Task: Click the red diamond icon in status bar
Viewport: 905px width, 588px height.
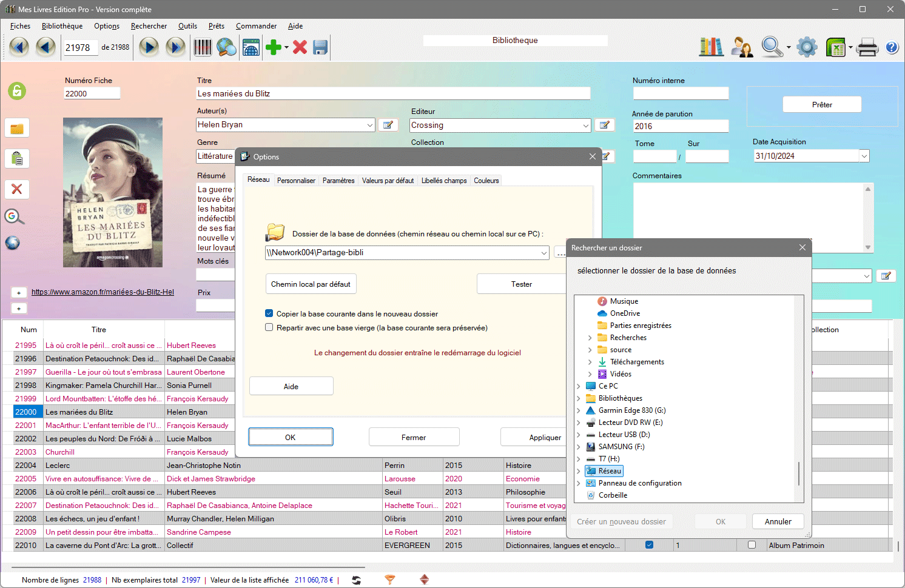Action: tap(424, 580)
